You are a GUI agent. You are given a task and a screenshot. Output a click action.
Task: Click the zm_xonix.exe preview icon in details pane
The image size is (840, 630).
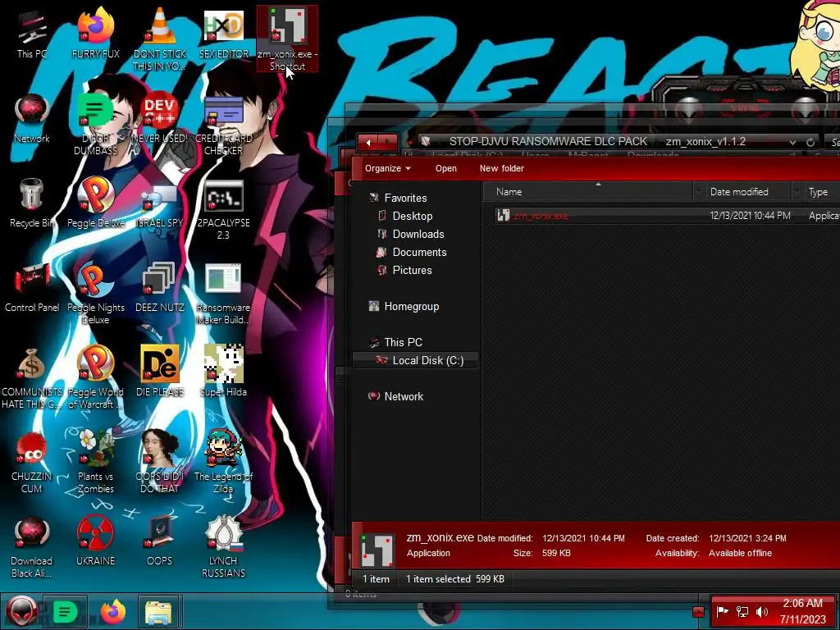pyautogui.click(x=377, y=550)
